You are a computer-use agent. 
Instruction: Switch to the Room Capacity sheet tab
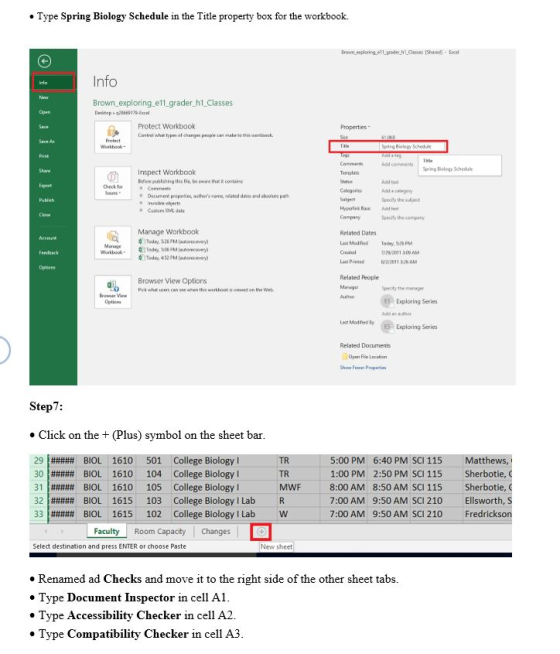tap(160, 531)
